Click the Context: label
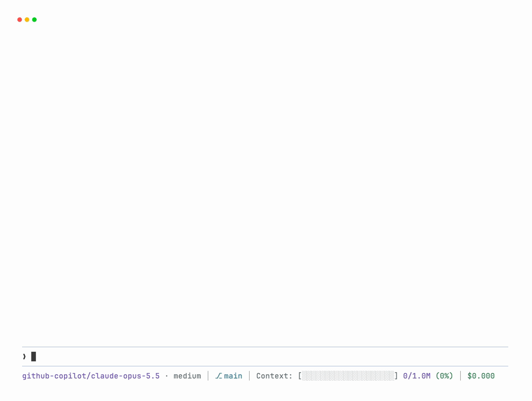This screenshot has width=532, height=401. 274,376
